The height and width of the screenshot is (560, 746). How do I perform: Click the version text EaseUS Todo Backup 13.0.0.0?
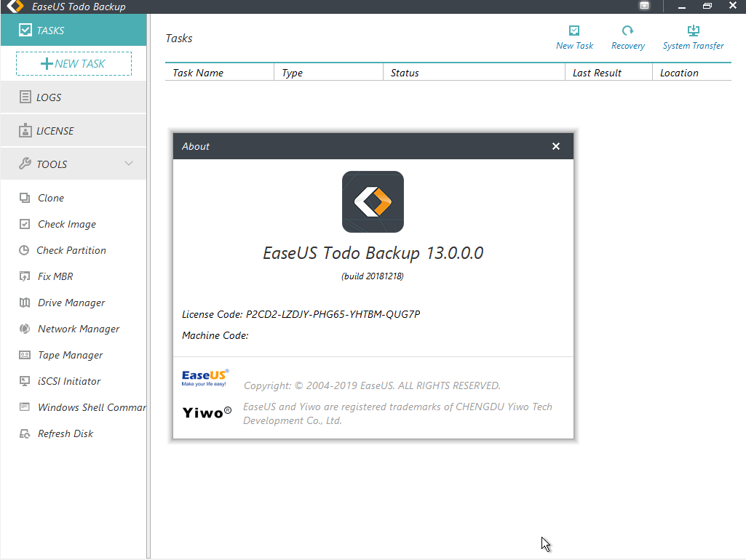click(373, 253)
